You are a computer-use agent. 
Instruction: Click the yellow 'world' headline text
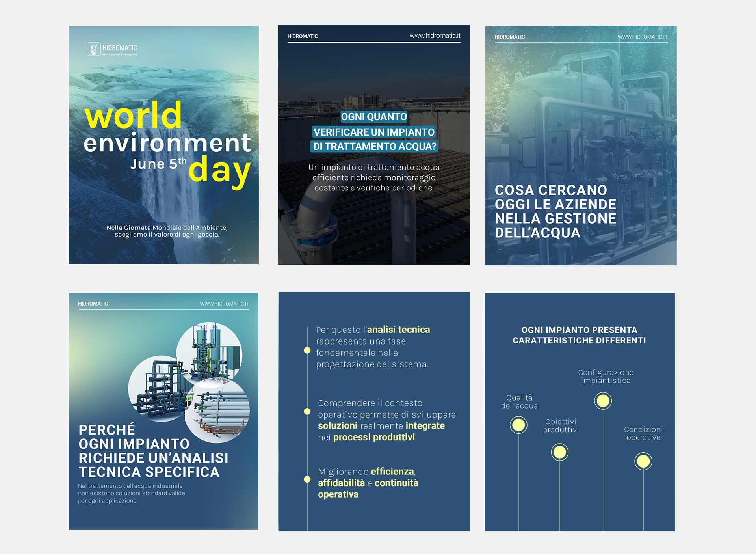click(133, 115)
